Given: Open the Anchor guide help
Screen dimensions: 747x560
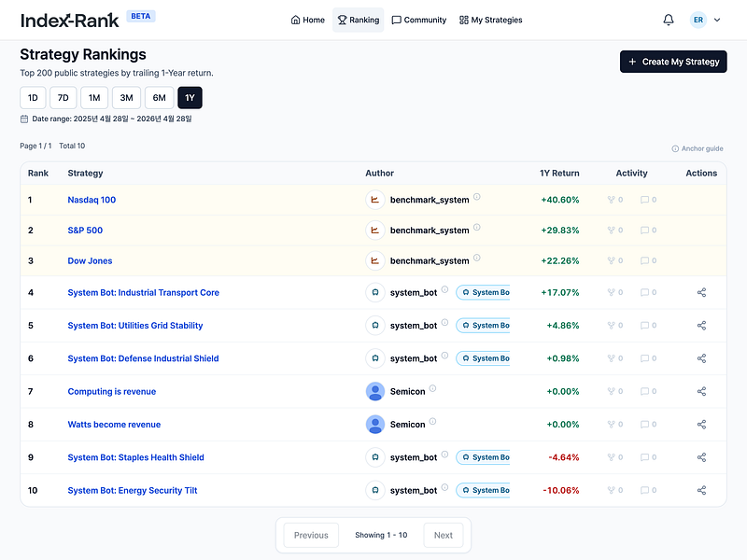Looking at the screenshot, I should (x=698, y=148).
